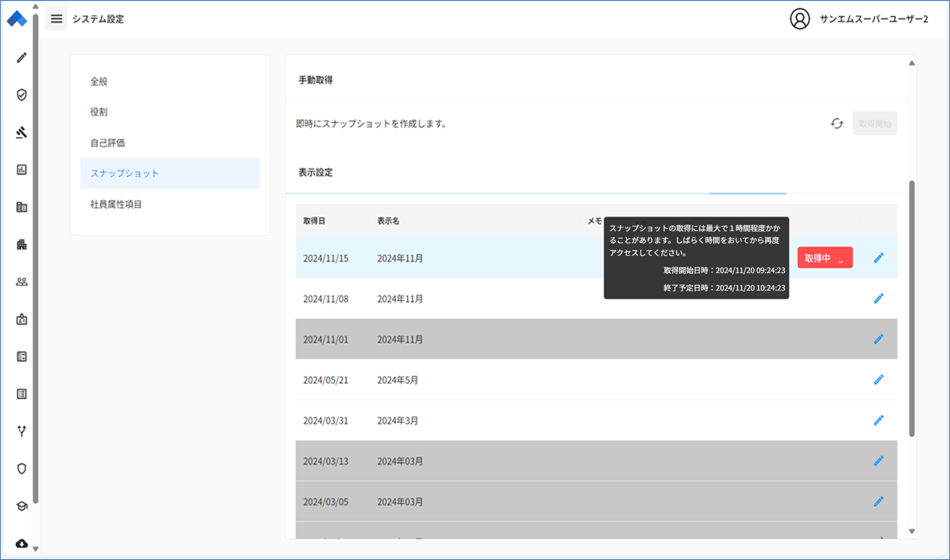Click the user account avatar icon
Viewport: 950px width, 560px height.
pos(799,19)
